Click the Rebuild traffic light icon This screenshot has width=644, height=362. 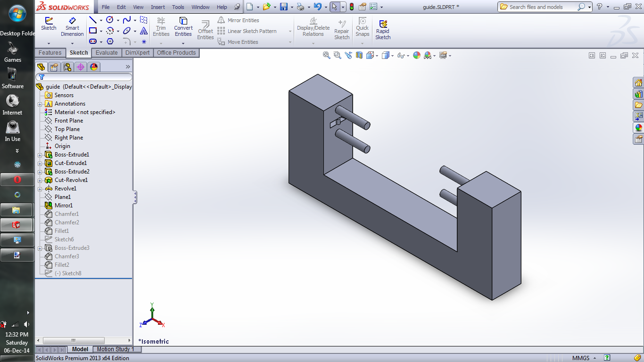351,7
